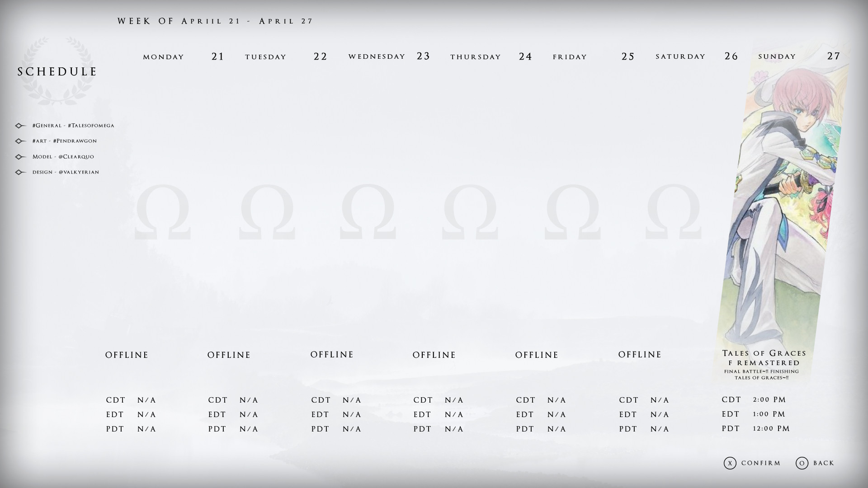Click the 'Week of Apriil 21 - April 27' heading
868x488 pixels.
[x=215, y=21]
